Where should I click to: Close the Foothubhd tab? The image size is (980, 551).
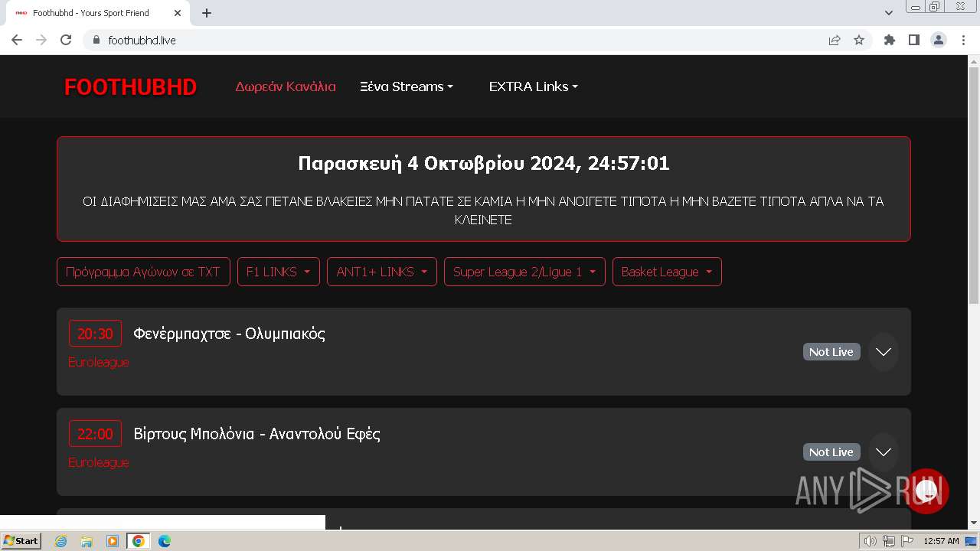point(178,13)
